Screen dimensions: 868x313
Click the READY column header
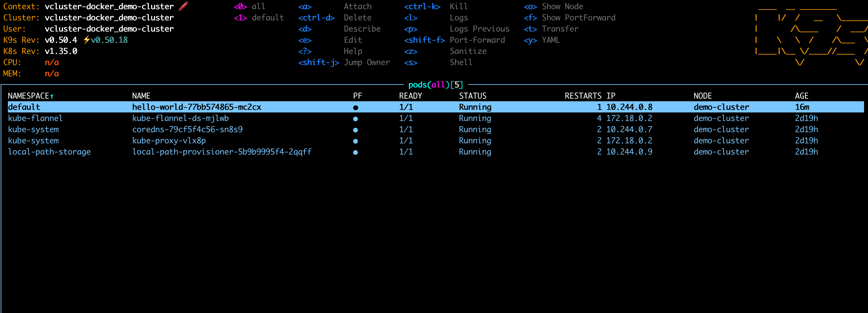pyautogui.click(x=410, y=96)
